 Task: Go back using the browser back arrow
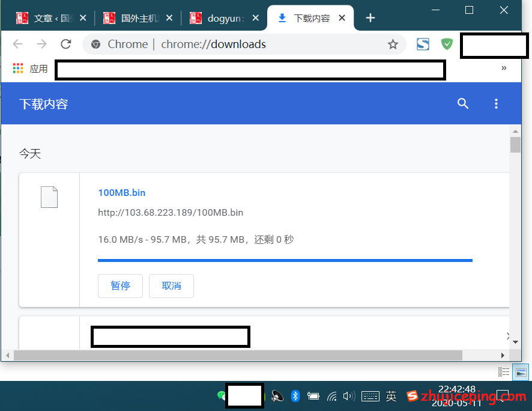[17, 44]
